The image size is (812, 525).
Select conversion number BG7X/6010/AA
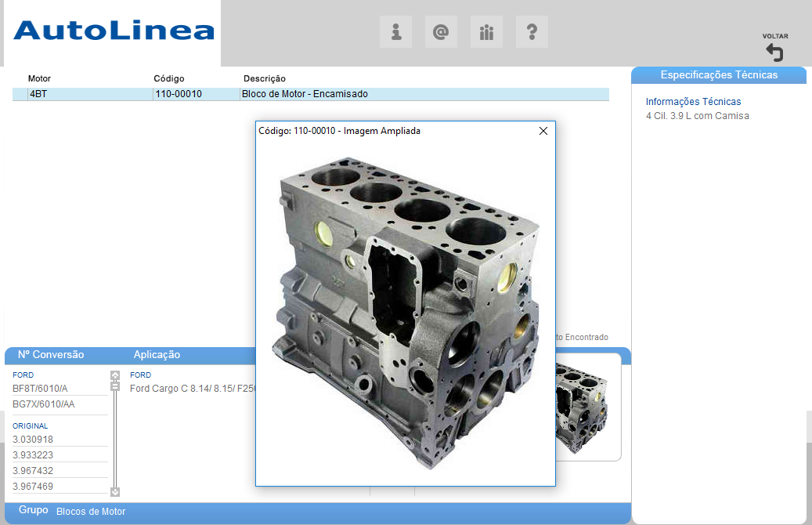coord(44,404)
